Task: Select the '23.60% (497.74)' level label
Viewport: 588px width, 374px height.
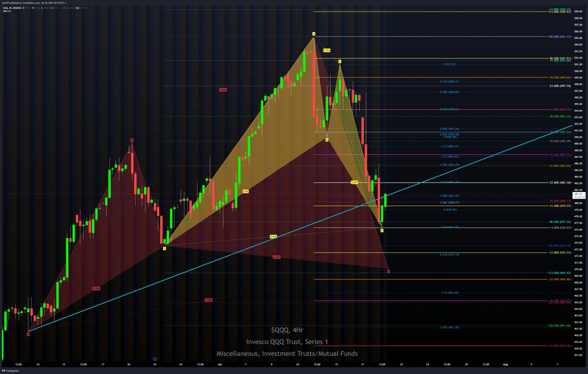Action: [x=561, y=86]
